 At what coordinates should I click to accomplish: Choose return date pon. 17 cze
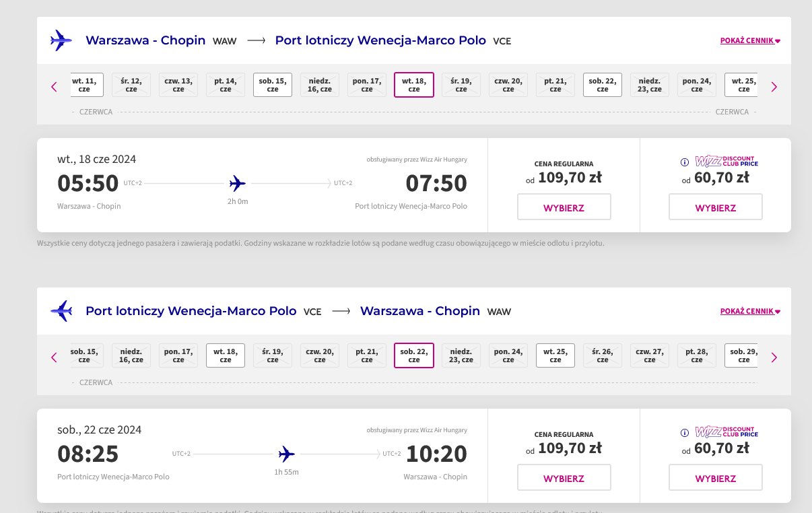(x=178, y=355)
